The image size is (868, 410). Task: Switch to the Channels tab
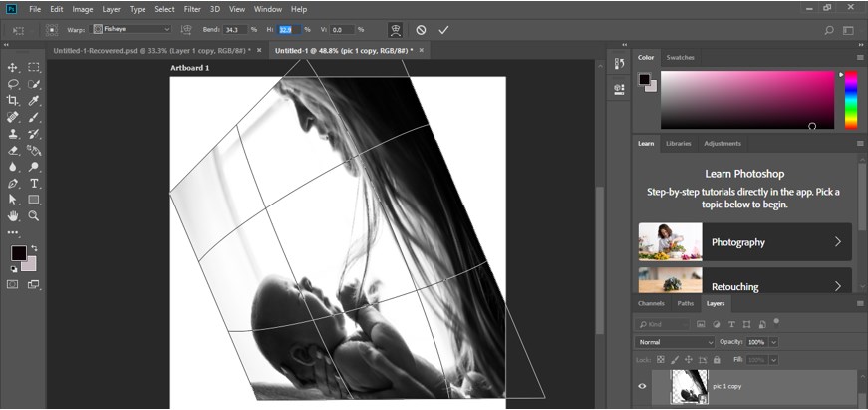coord(651,303)
